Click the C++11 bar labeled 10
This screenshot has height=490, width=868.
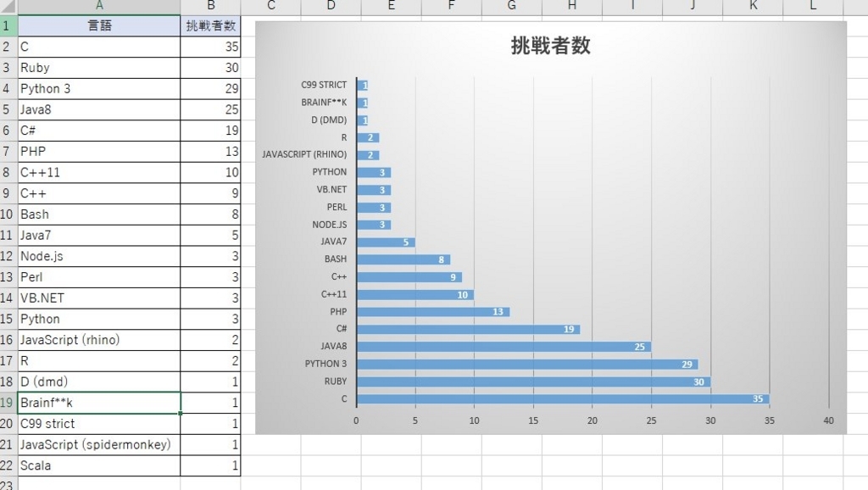tap(415, 294)
